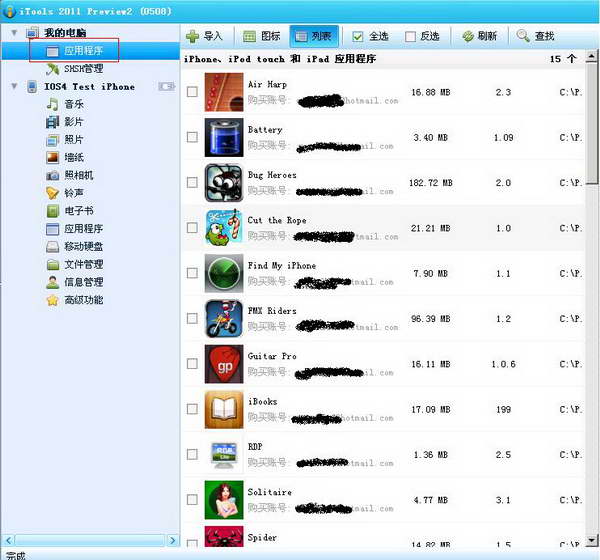Click the sidebar scroll right arrow
Image resolution: width=600 pixels, height=560 pixels.
pos(173,540)
